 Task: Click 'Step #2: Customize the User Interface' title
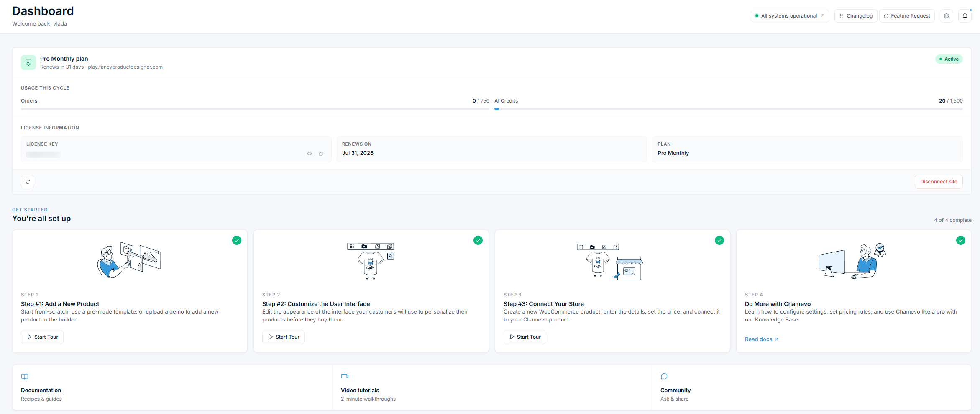316,304
